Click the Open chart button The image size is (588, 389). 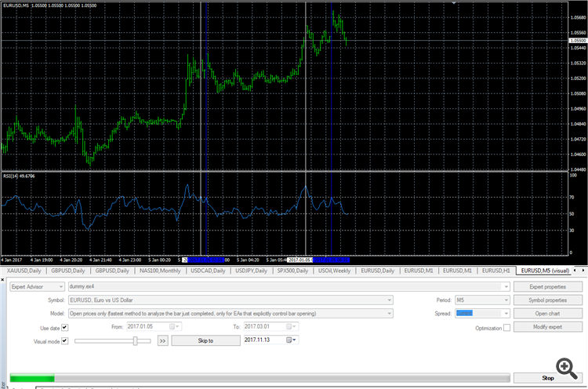point(548,314)
